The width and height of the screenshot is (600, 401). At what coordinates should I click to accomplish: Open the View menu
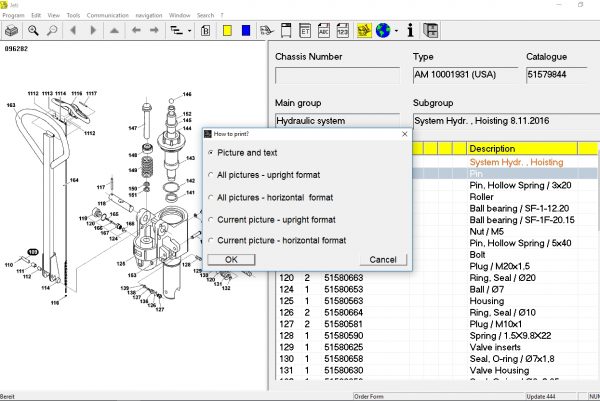(54, 15)
